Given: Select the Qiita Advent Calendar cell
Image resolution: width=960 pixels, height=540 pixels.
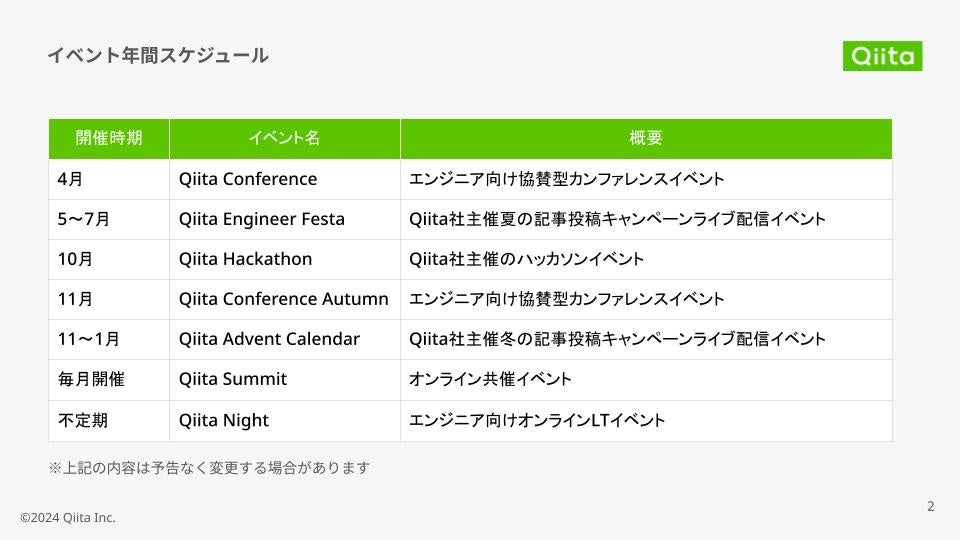Looking at the screenshot, I should coord(269,339).
